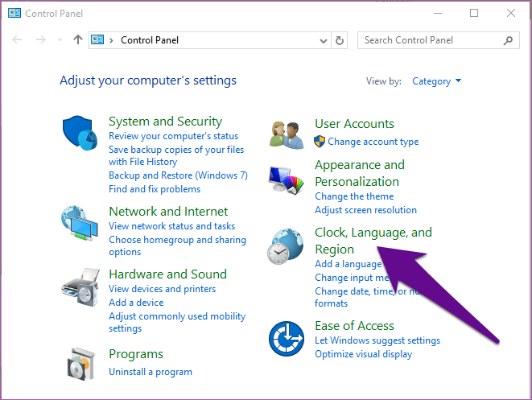Click Change the theme link
This screenshot has width=532, height=400.
[x=354, y=196]
